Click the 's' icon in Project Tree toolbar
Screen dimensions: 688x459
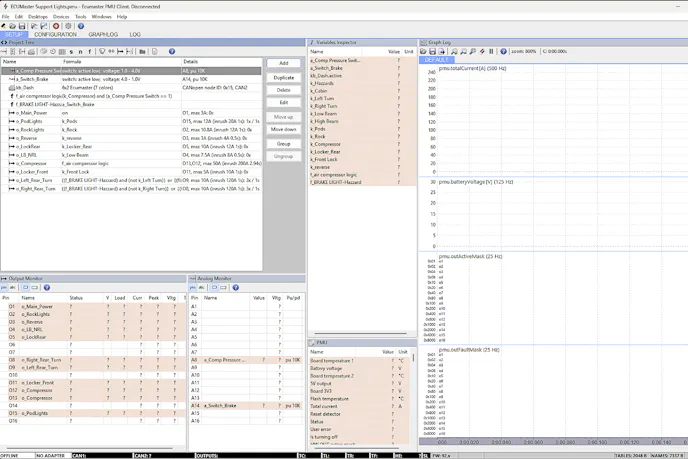(x=72, y=51)
